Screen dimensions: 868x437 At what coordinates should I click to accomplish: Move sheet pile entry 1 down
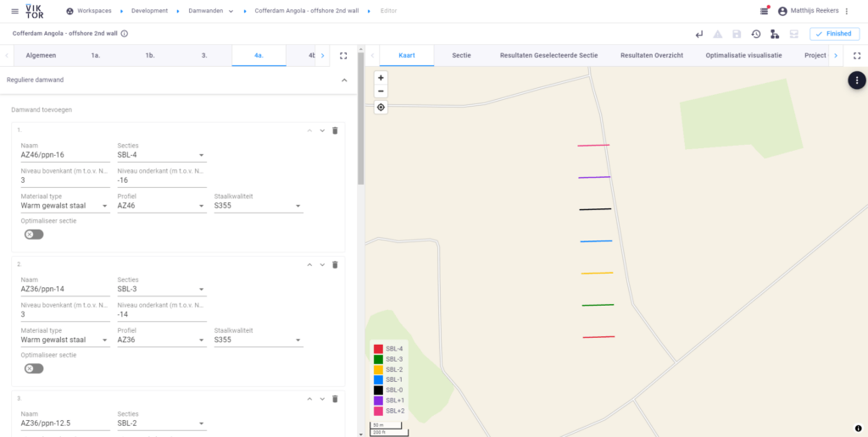point(322,130)
